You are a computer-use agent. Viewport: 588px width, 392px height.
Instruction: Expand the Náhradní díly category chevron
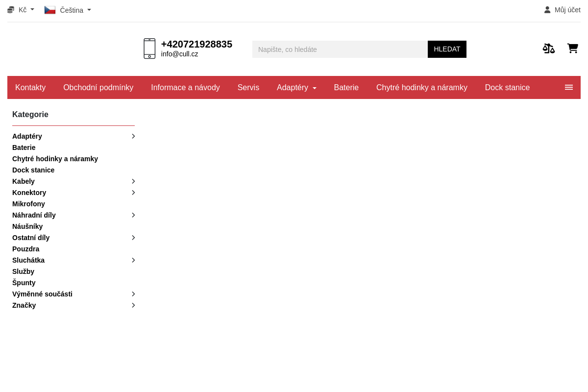[133, 215]
